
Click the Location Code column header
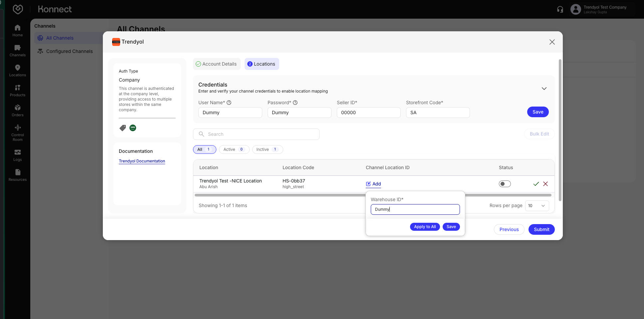click(298, 167)
